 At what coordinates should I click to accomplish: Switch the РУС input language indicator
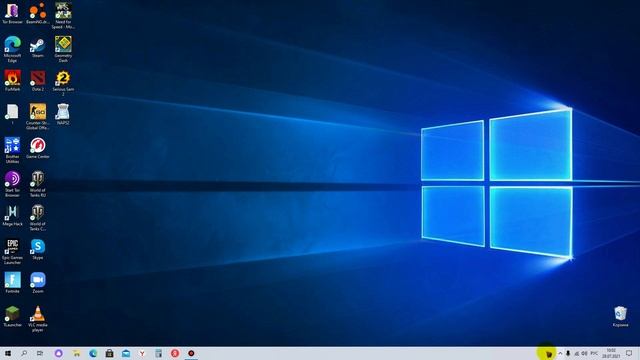pos(594,353)
